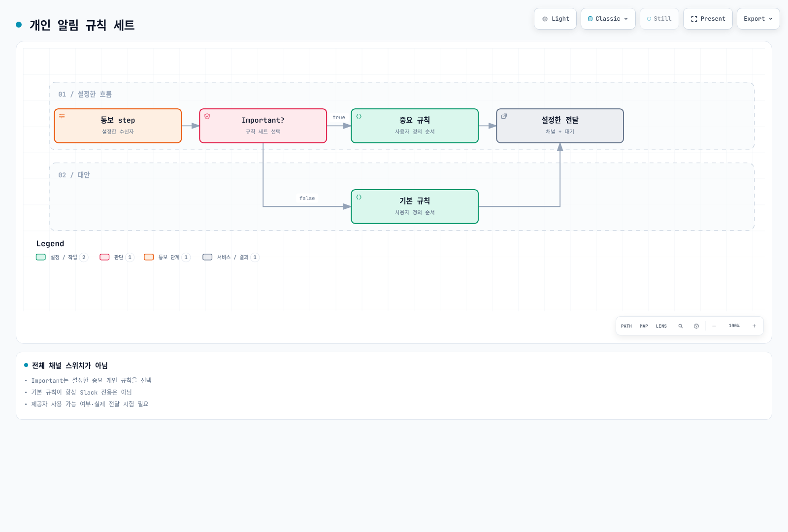Toggle the Still animation option
The image size is (788, 532).
[659, 19]
